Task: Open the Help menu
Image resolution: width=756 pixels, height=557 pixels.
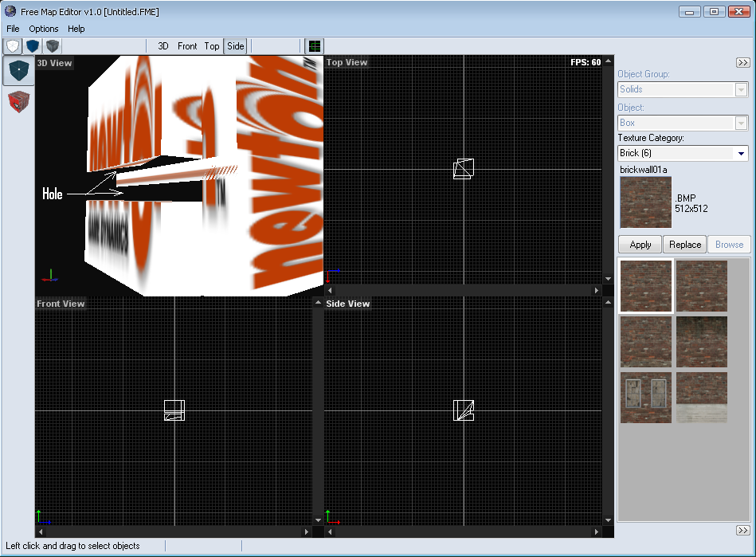Action: coord(76,29)
